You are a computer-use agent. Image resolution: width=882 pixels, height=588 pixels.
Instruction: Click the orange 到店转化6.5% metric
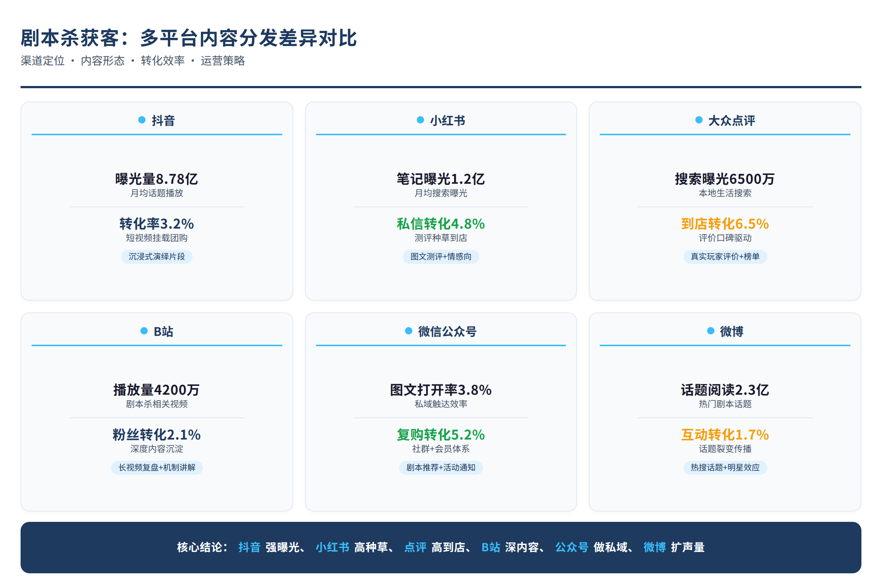(x=725, y=224)
